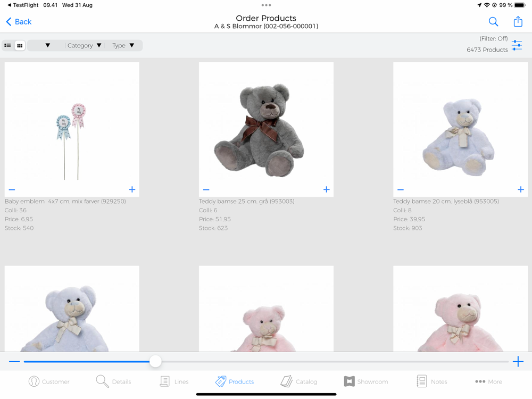Click Stock: 903 text
Screen dimensions: 532x399
coord(408,228)
